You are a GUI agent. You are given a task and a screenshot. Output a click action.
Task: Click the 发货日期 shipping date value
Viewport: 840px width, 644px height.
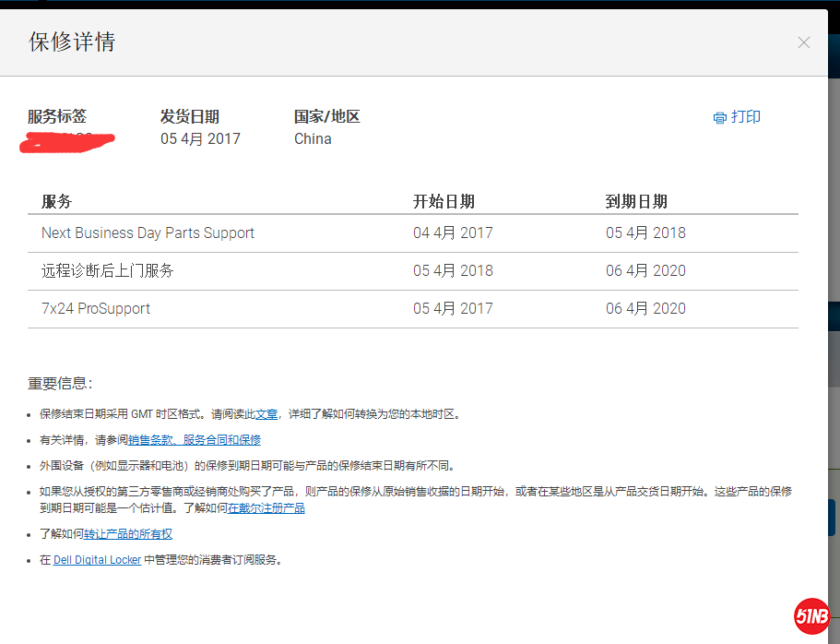point(200,138)
